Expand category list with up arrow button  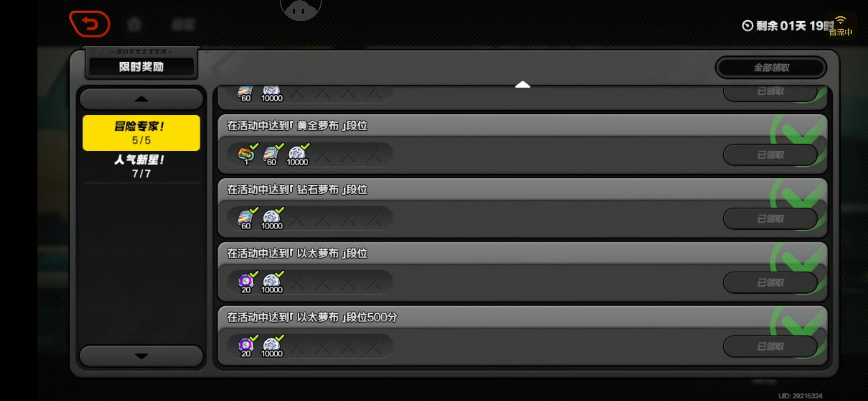141,99
